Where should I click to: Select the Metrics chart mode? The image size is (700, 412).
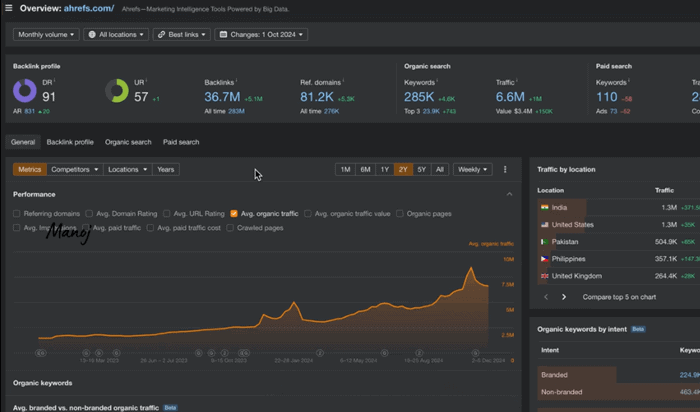click(30, 170)
